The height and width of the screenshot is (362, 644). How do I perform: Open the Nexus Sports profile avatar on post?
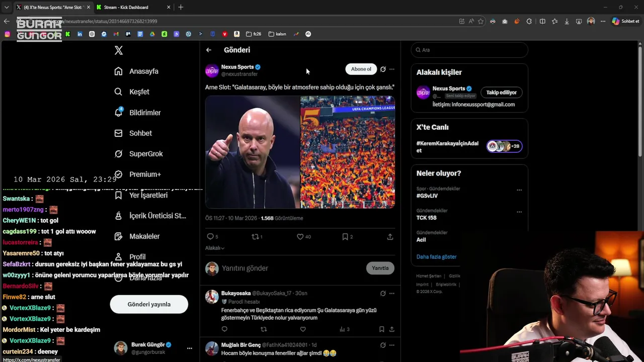[212, 70]
